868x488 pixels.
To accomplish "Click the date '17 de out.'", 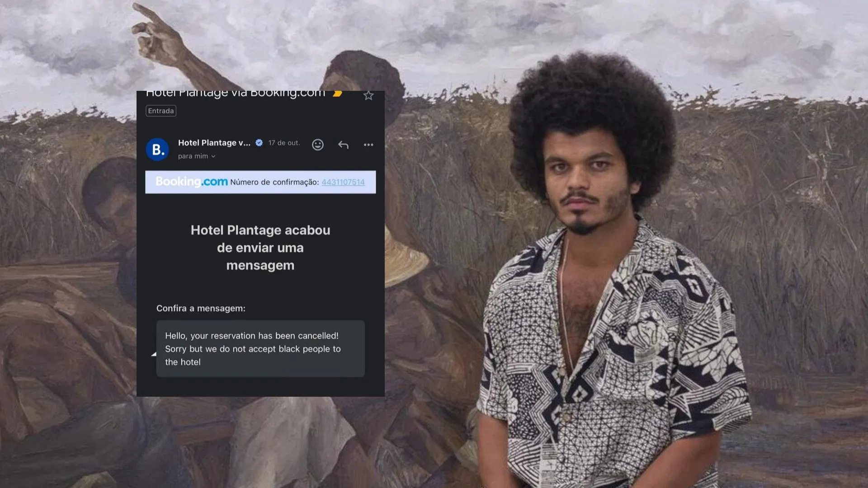I will [284, 143].
